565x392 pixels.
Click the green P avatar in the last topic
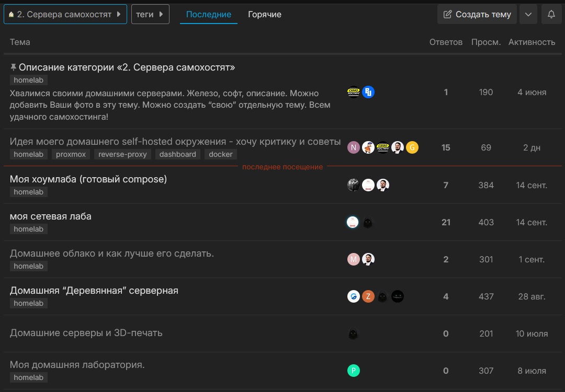point(354,371)
